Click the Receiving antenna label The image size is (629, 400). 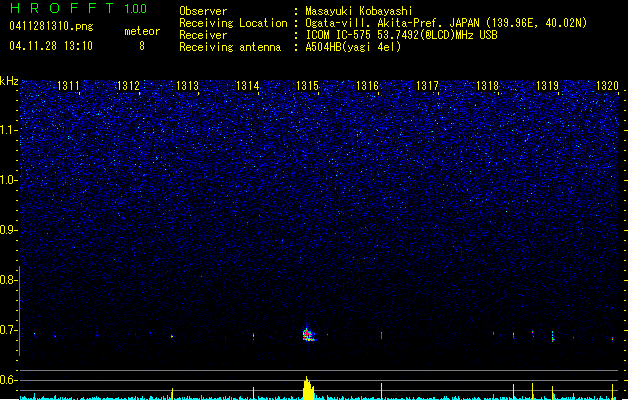[x=230, y=47]
